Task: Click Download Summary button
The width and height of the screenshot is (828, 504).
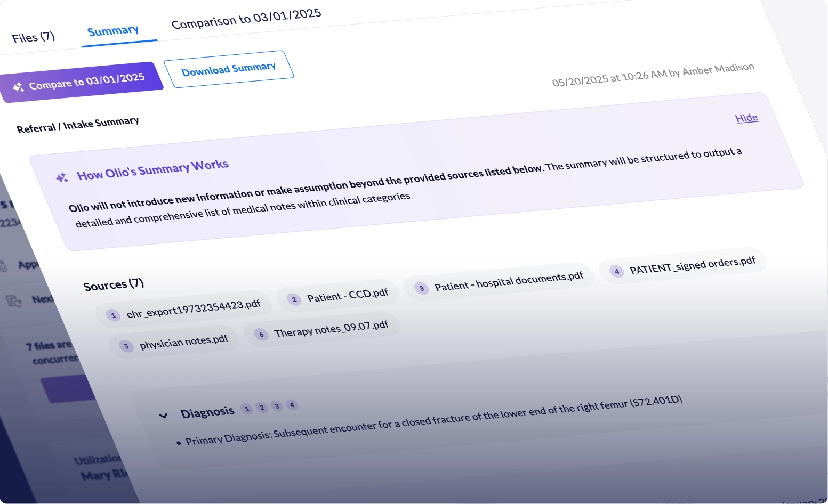Action: pos(229,69)
